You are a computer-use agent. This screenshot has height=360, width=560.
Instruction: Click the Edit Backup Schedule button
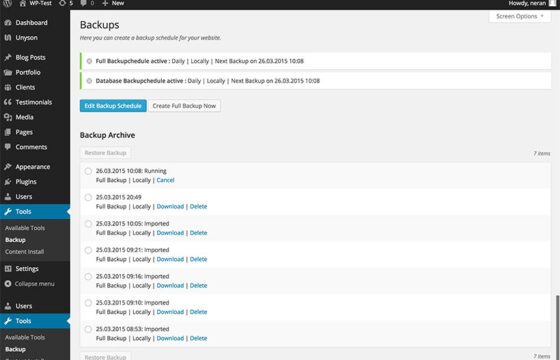tap(113, 106)
